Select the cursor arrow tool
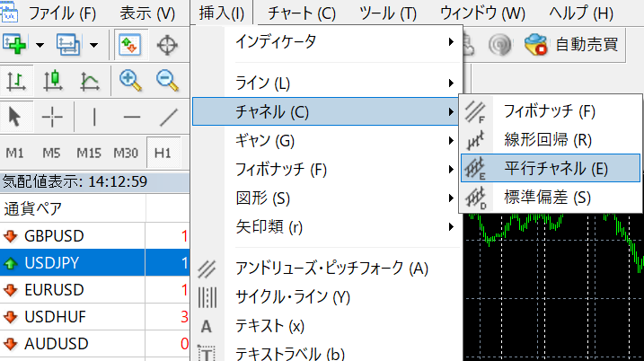This screenshot has width=644, height=361. 14,117
